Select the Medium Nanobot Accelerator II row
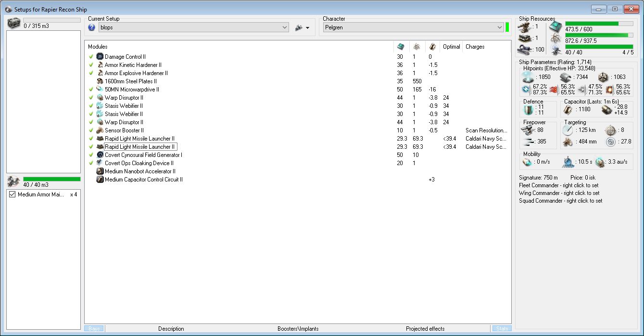Screen dimensions: 644x336 [x=297, y=171]
